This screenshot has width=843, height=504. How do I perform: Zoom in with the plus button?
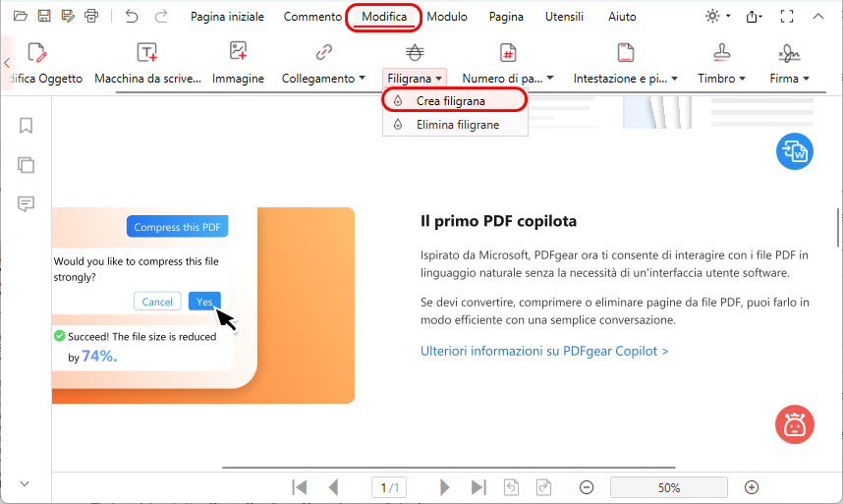(x=752, y=487)
